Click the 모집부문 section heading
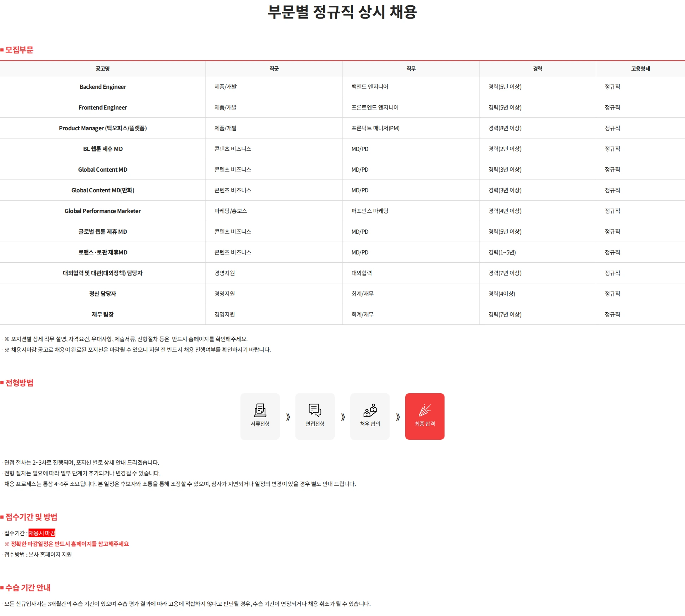 tap(19, 50)
